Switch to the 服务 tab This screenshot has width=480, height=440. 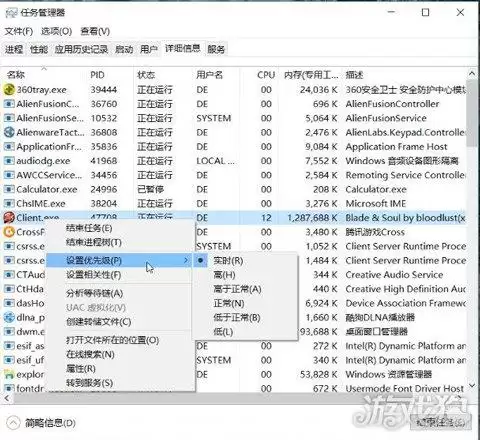tap(216, 49)
